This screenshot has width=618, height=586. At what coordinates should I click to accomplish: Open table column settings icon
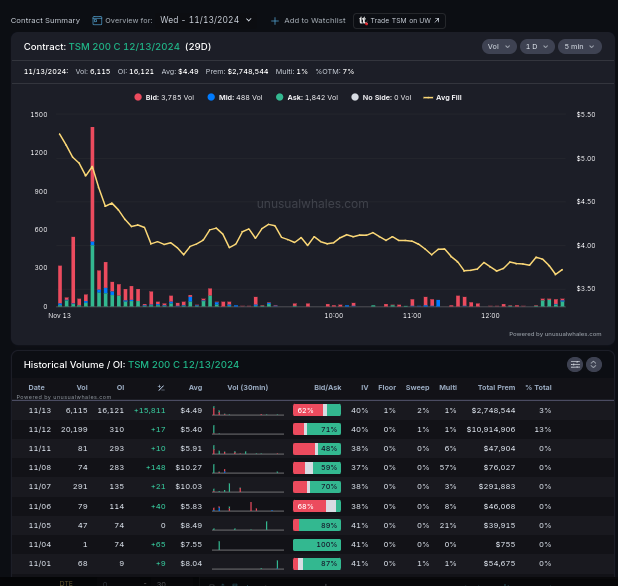point(575,365)
